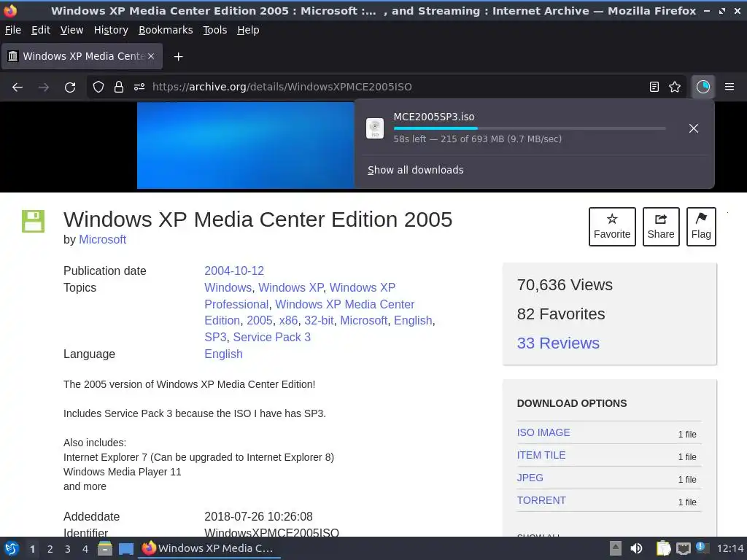The image size is (747, 560).
Task: Click the green floppy disk software icon
Action: click(x=34, y=221)
